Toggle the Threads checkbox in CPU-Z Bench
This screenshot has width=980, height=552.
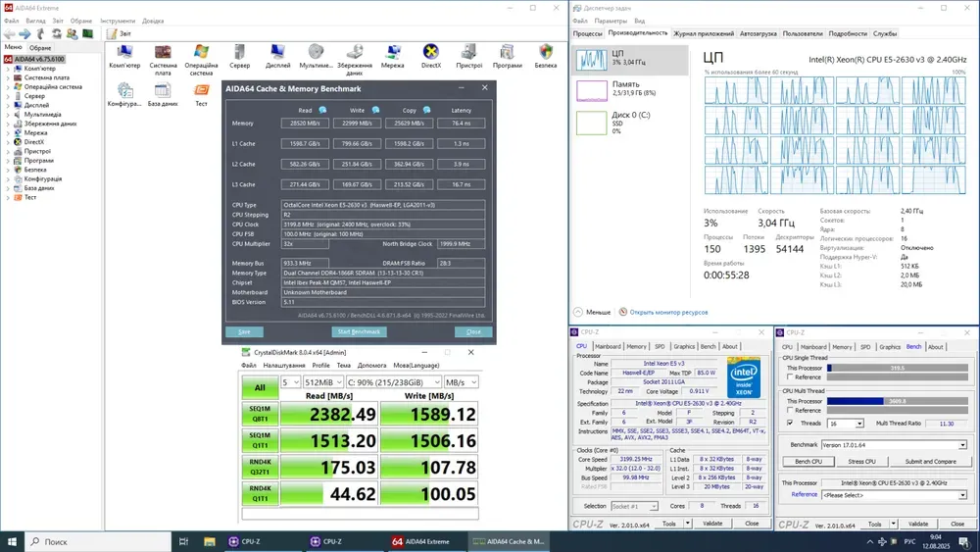click(x=791, y=424)
